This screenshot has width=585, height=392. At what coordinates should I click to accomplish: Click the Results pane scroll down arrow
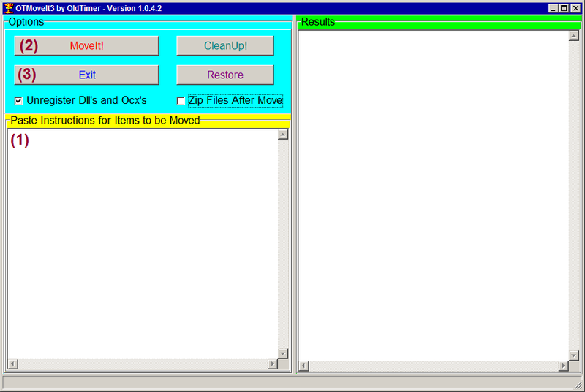point(574,355)
